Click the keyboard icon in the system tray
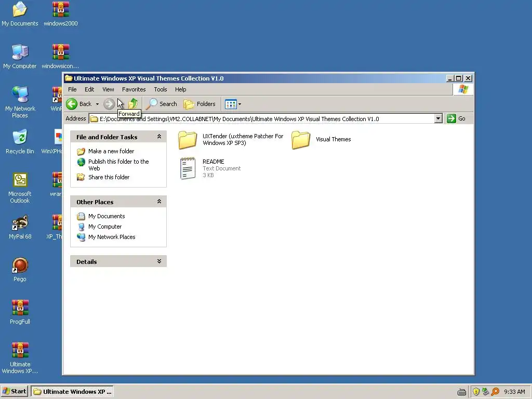The image size is (532, 399). click(461, 392)
